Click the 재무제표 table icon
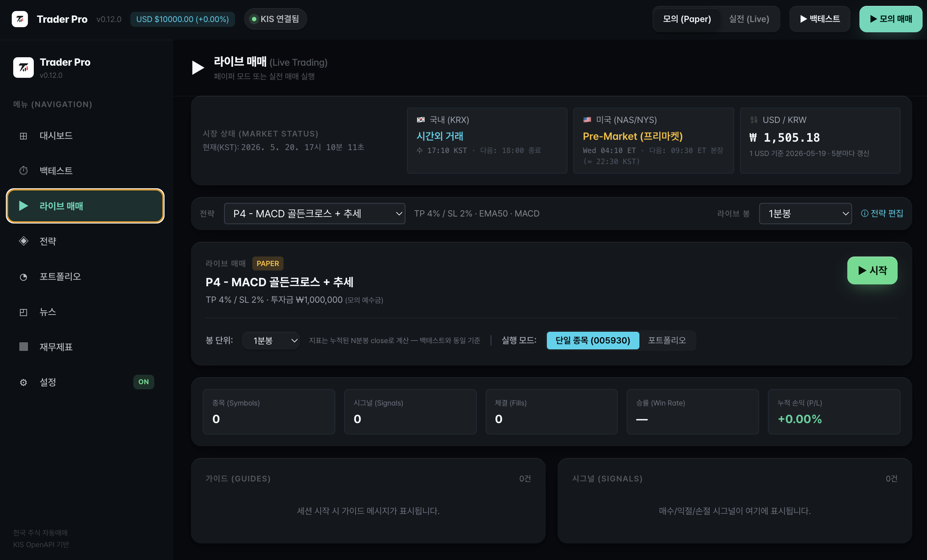The image size is (927, 560). click(x=24, y=346)
